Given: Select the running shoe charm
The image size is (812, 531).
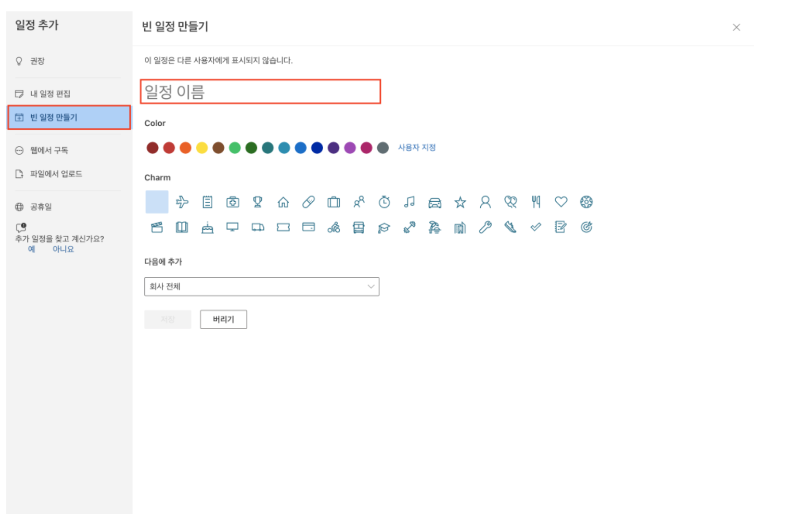Looking at the screenshot, I should pos(511,228).
